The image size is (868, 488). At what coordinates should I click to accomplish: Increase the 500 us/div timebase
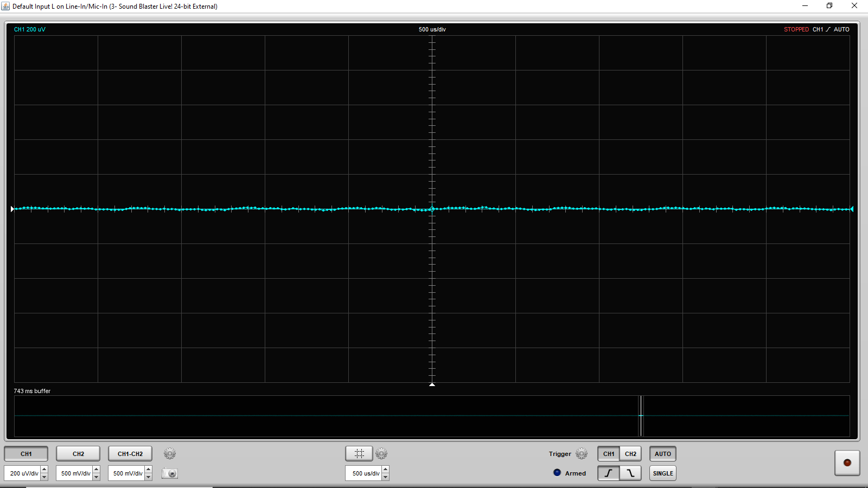pos(386,470)
